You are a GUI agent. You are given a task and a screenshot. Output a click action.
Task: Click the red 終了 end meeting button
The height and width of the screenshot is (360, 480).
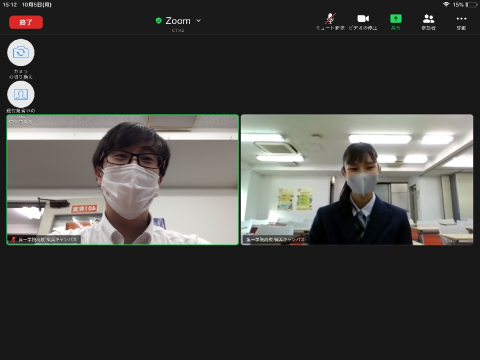point(26,22)
